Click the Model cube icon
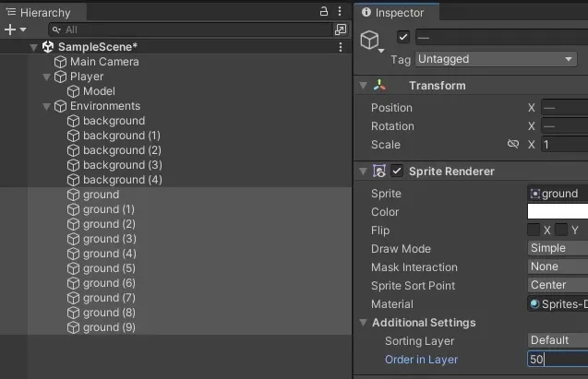 (x=73, y=91)
